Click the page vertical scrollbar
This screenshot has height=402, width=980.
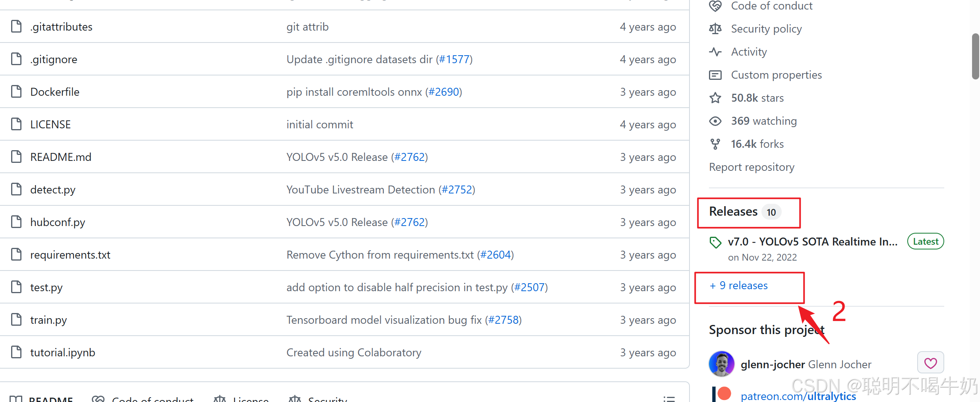975,56
